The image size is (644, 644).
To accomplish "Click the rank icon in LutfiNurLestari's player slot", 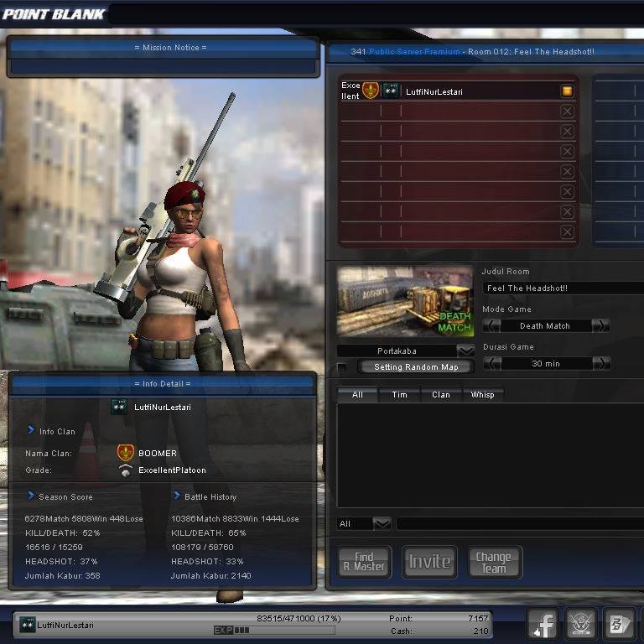I will (391, 91).
